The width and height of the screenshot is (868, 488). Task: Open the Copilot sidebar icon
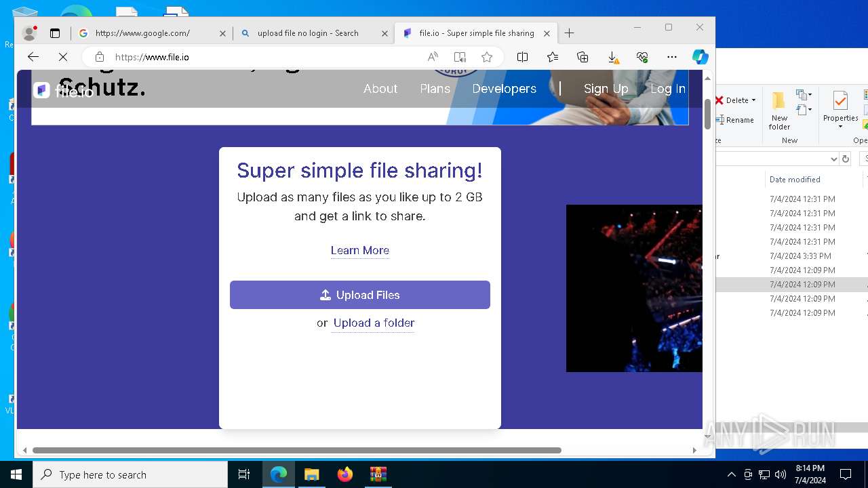pyautogui.click(x=701, y=57)
